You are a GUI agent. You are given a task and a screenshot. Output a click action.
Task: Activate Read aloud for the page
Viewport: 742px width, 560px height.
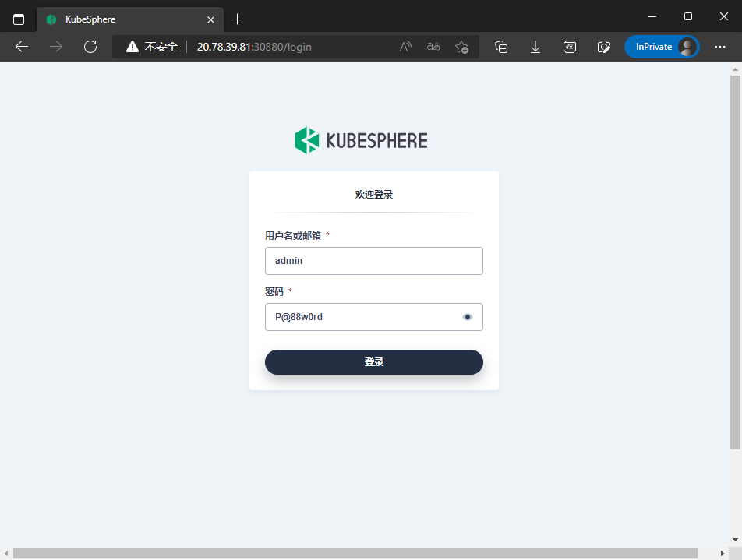coord(405,47)
